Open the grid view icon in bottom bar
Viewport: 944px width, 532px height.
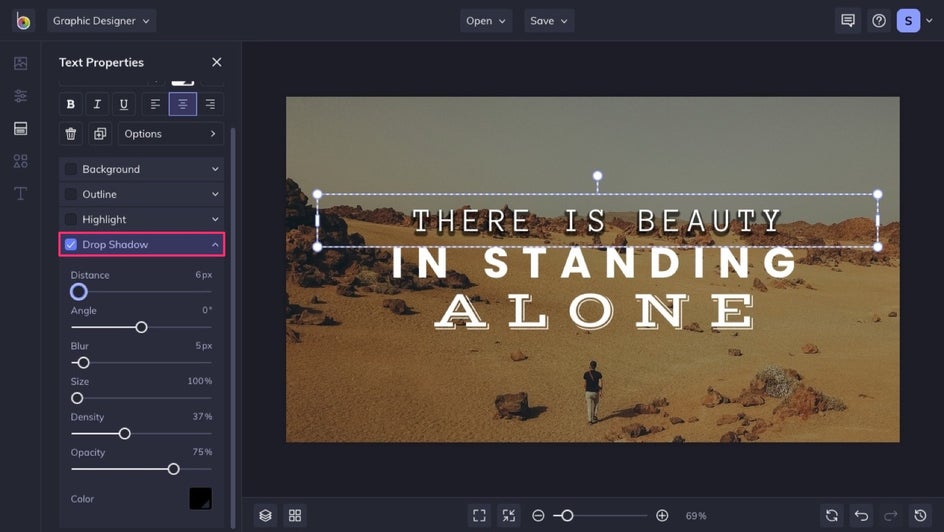pos(295,516)
